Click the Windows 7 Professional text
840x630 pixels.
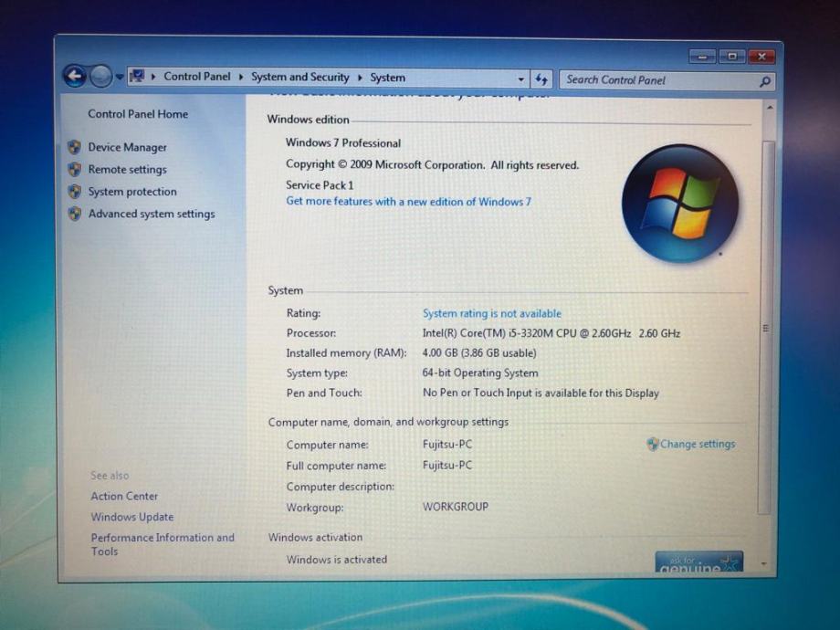[x=343, y=143]
